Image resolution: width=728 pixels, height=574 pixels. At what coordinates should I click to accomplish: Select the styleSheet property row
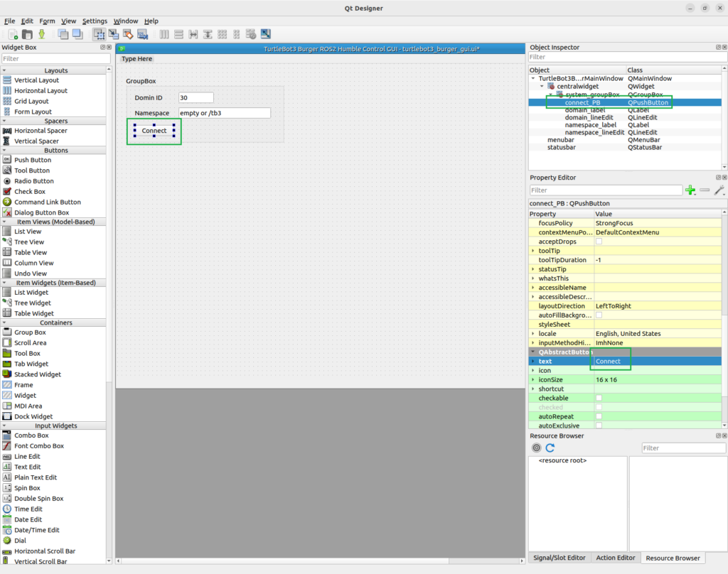point(625,325)
